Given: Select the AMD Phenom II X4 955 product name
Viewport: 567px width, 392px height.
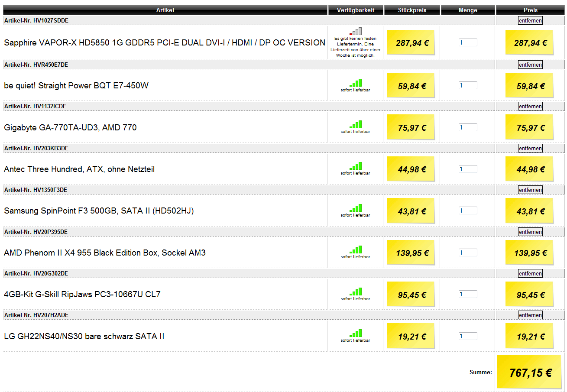Looking at the screenshot, I should (x=105, y=253).
